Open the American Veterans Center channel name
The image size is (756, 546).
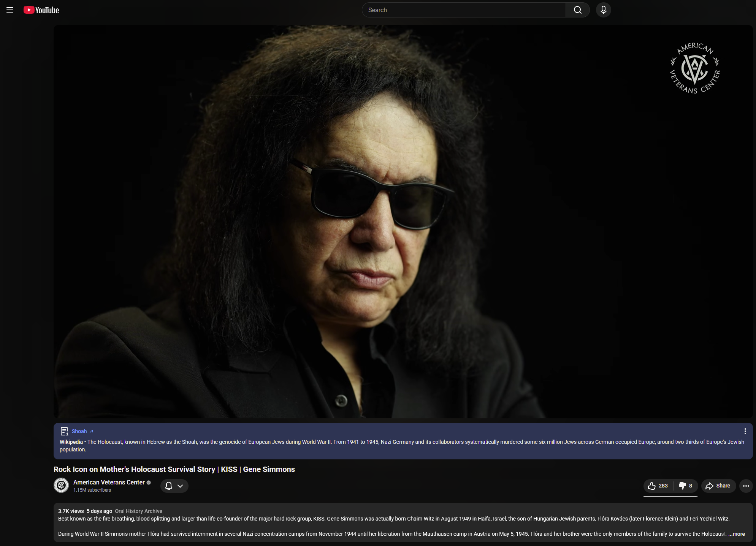tap(109, 482)
